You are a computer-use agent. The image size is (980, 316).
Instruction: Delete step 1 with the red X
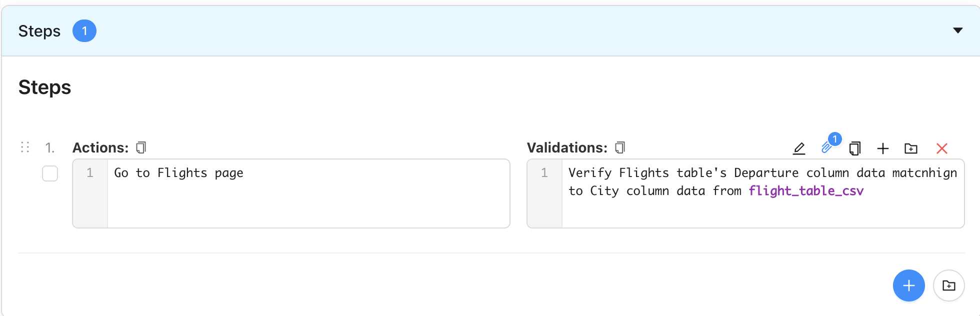[942, 148]
